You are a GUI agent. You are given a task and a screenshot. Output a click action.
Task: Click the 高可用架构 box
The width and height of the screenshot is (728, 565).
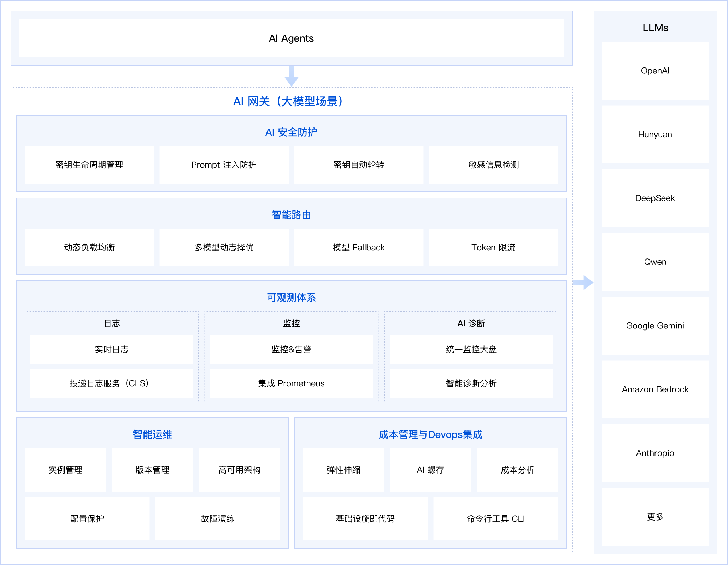click(239, 470)
